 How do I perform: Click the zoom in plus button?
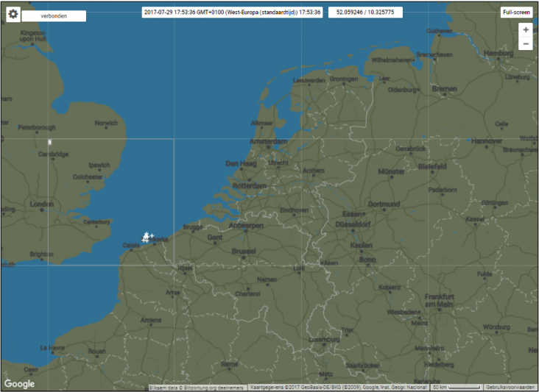click(x=525, y=30)
